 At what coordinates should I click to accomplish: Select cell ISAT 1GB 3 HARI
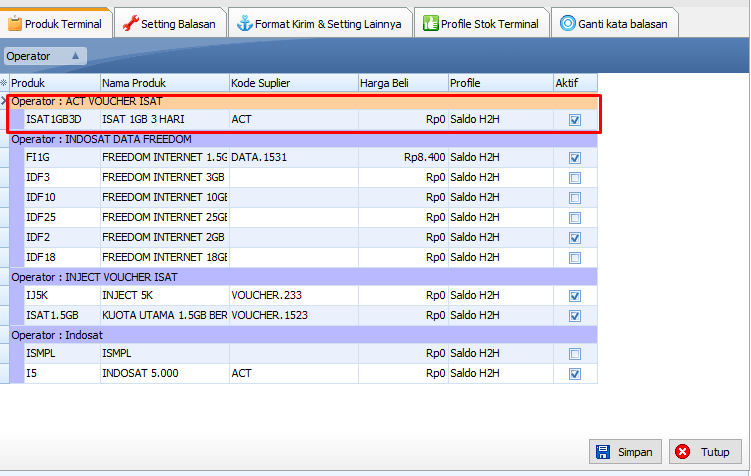coord(164,119)
